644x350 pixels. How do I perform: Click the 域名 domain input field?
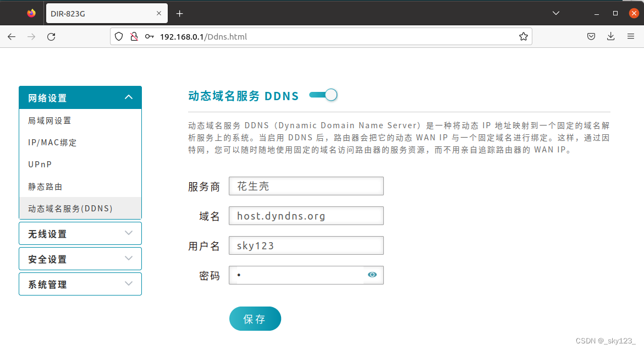(306, 215)
